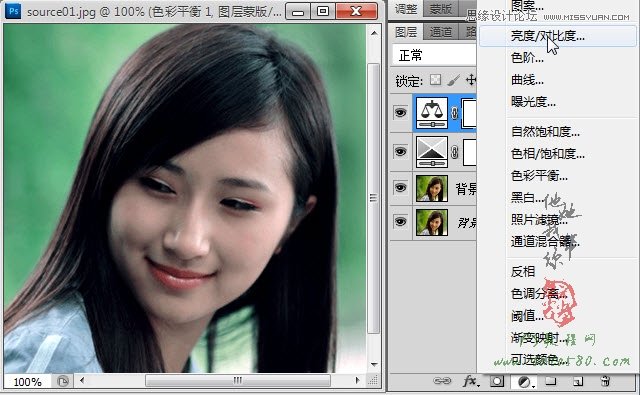
Task: Click the window resize grip corner
Action: tap(373, 381)
